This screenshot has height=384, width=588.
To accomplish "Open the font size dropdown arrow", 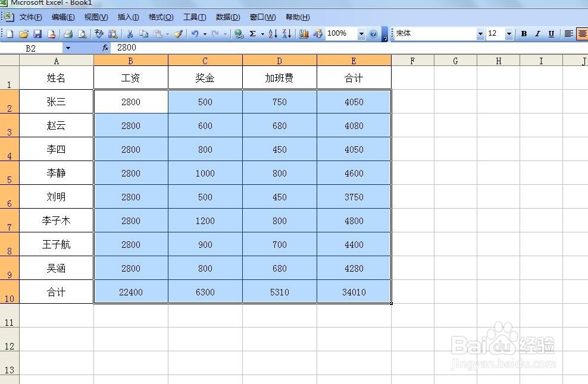I will click(x=509, y=34).
